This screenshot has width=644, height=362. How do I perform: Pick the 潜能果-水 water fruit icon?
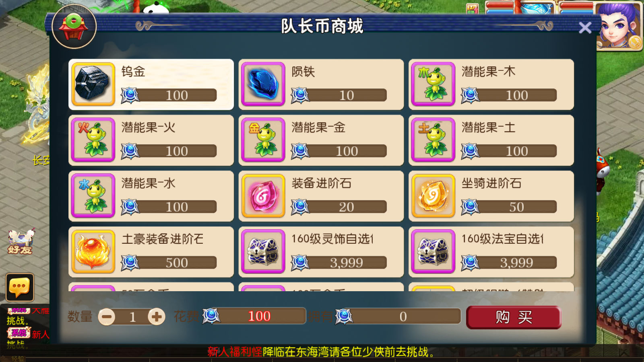coord(93,196)
